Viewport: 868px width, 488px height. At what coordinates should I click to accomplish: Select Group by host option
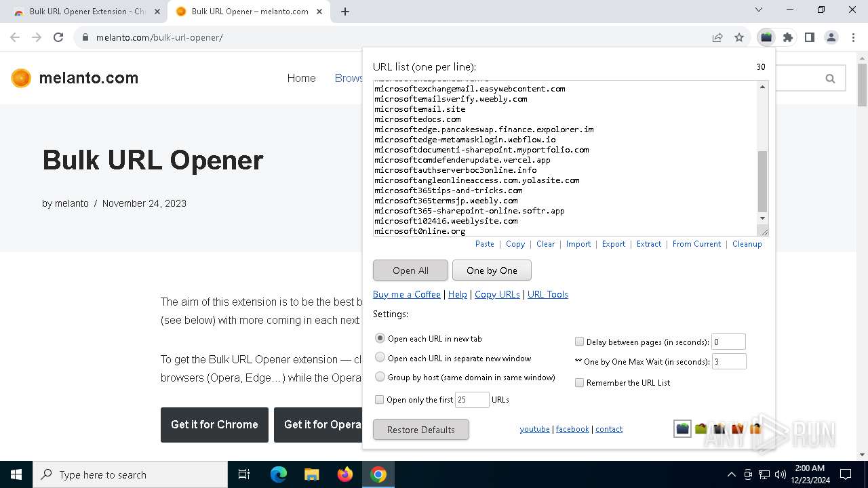pos(380,377)
